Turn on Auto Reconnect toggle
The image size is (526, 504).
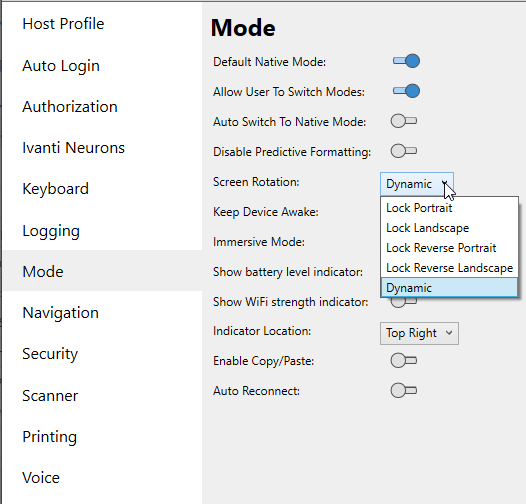click(x=404, y=391)
